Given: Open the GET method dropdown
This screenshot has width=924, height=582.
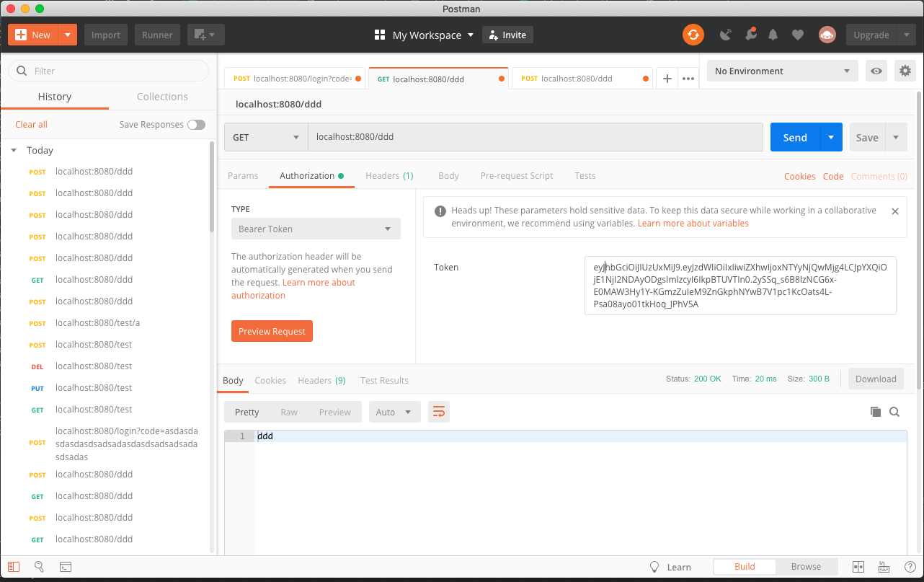Looking at the screenshot, I should (266, 137).
